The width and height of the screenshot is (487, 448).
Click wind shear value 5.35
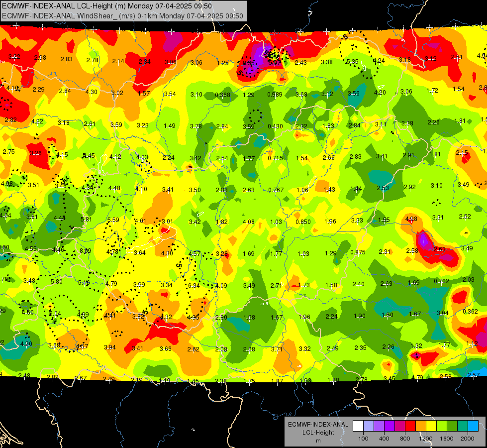click(353, 62)
